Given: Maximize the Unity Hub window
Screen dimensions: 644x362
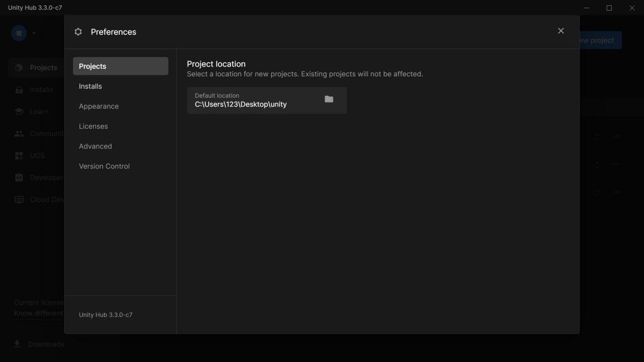Looking at the screenshot, I should 609,8.
